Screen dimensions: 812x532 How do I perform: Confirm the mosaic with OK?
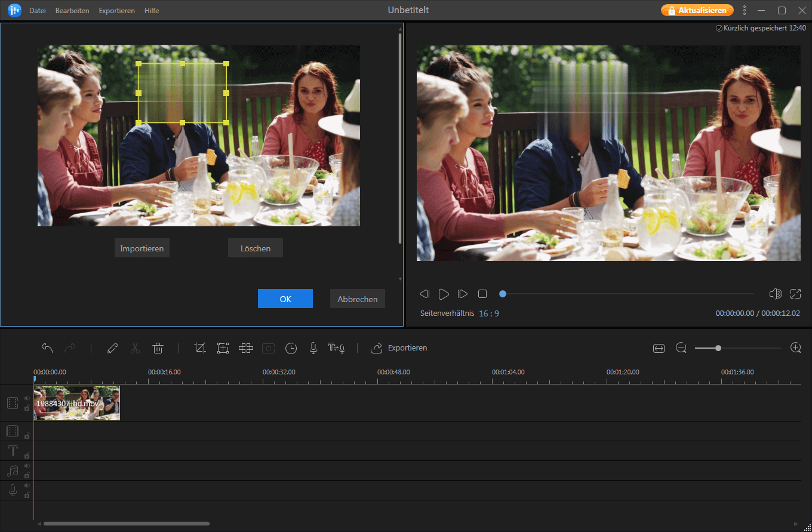tap(285, 299)
